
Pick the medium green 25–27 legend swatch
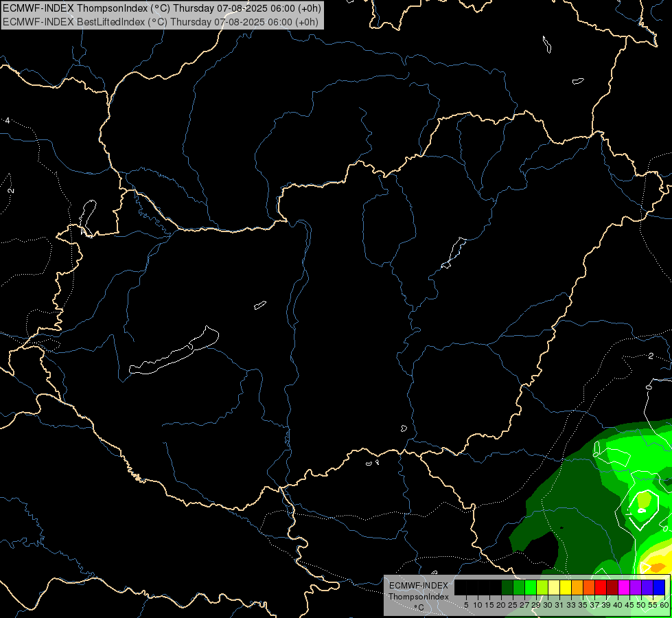tap(518, 587)
